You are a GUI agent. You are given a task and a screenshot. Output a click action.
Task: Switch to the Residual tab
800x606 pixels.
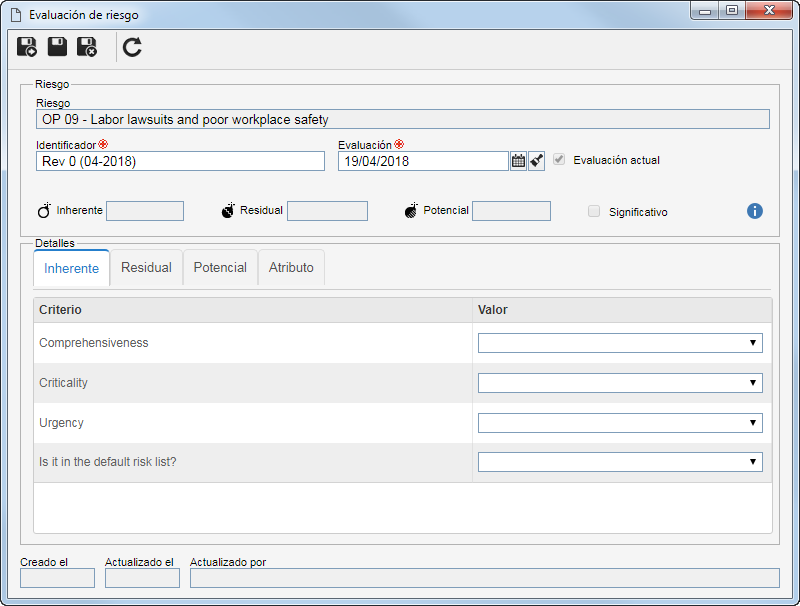point(146,267)
